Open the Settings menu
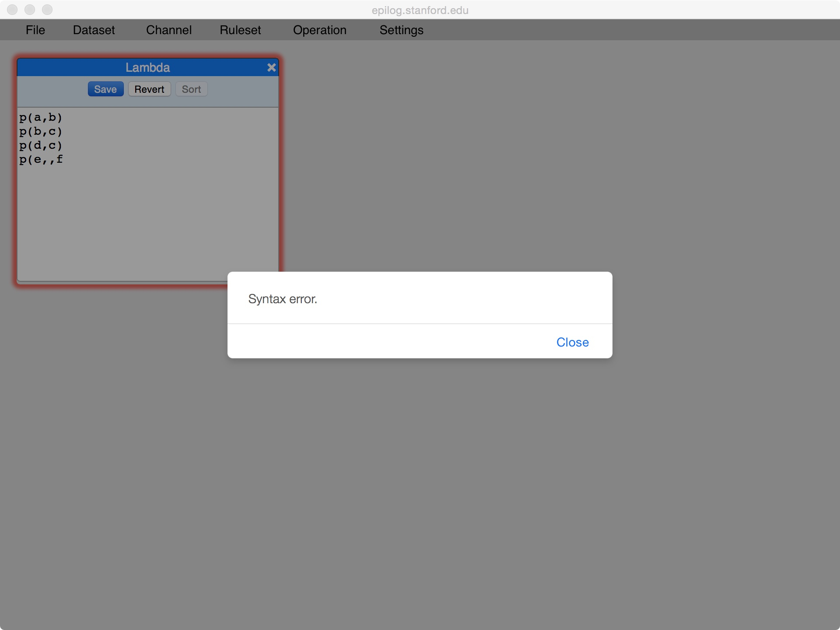The image size is (840, 630). (401, 30)
